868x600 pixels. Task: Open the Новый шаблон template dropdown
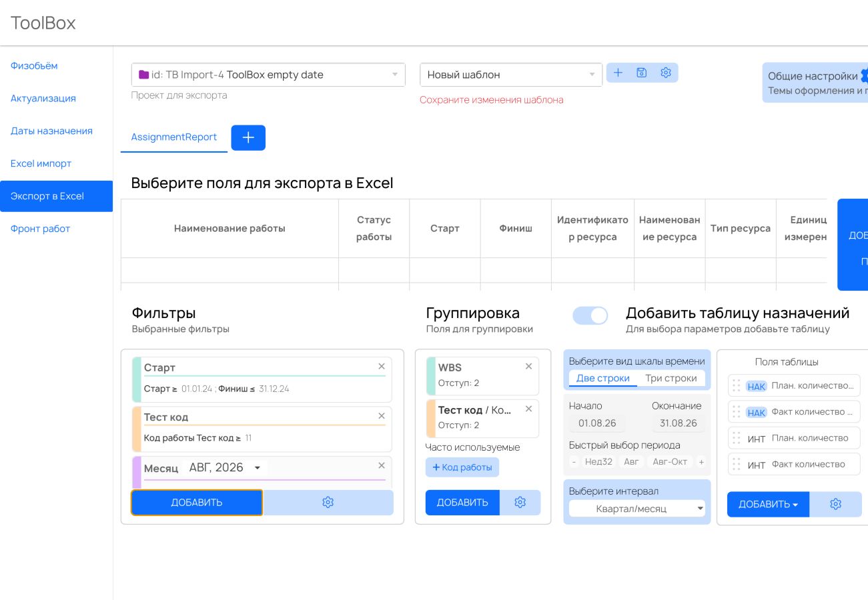coord(511,75)
